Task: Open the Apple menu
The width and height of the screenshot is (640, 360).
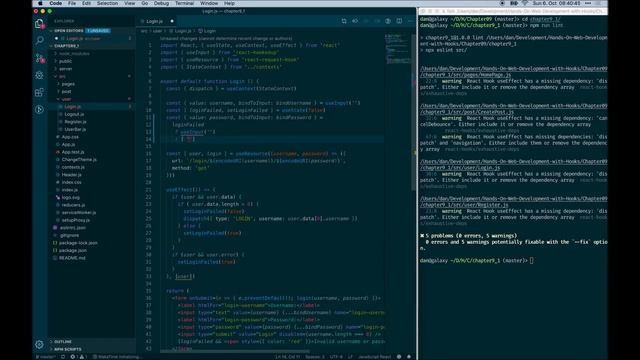Action: point(40,3)
